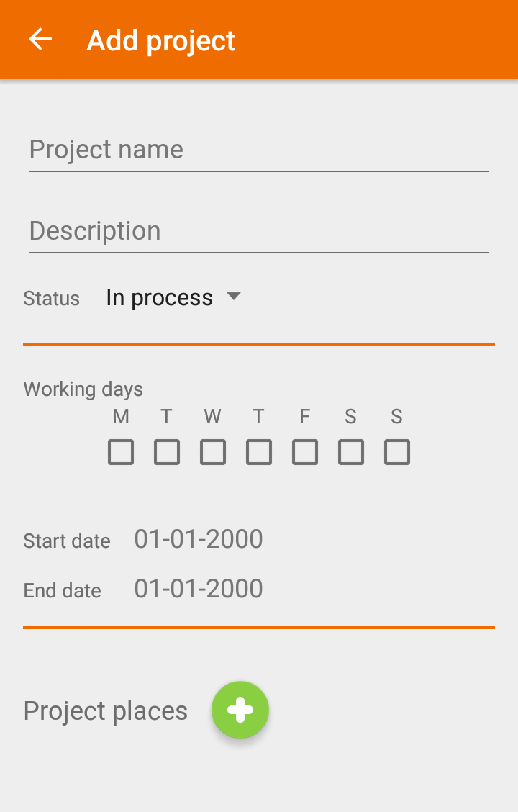Tap the Project places label
This screenshot has height=812, width=518.
click(x=106, y=710)
